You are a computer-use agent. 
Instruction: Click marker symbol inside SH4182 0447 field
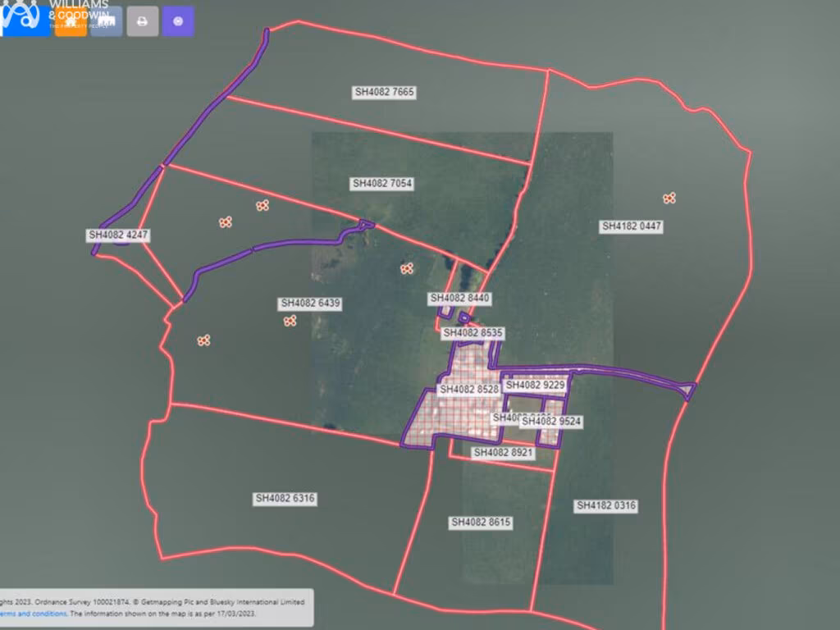click(669, 198)
